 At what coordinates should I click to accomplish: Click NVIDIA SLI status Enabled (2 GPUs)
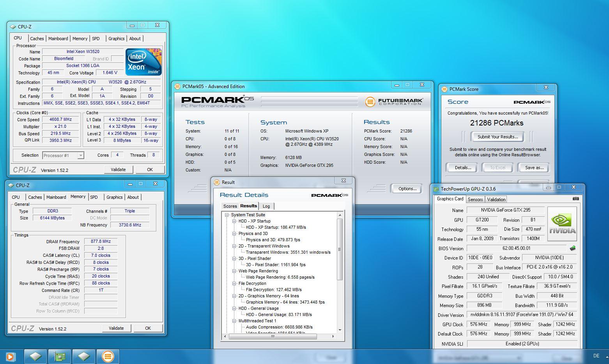click(x=522, y=344)
